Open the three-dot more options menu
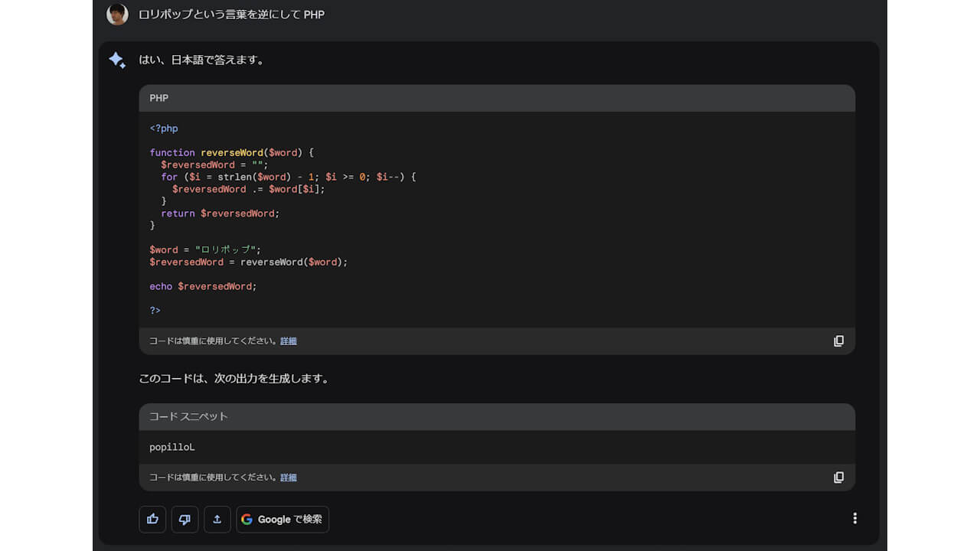980x551 pixels. (854, 518)
